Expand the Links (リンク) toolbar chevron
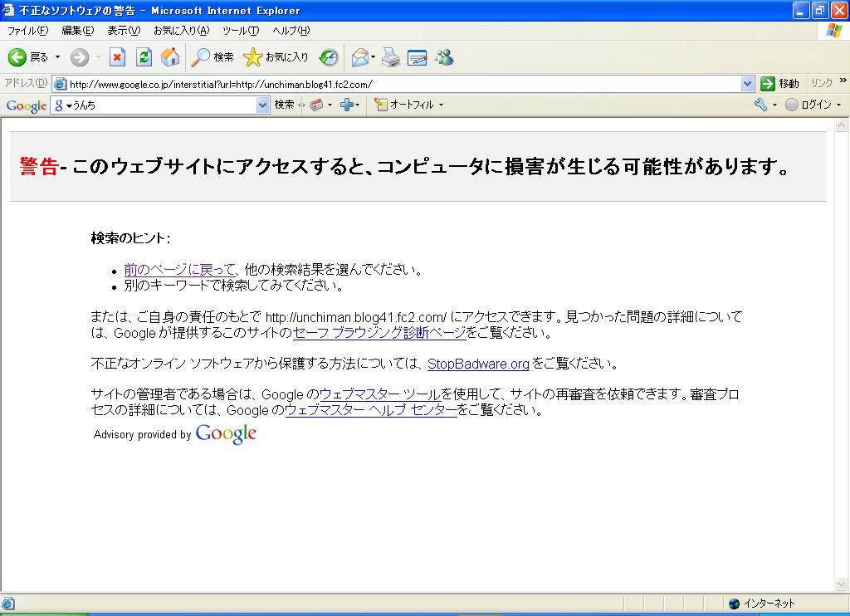This screenshot has height=616, width=850. 843,81
